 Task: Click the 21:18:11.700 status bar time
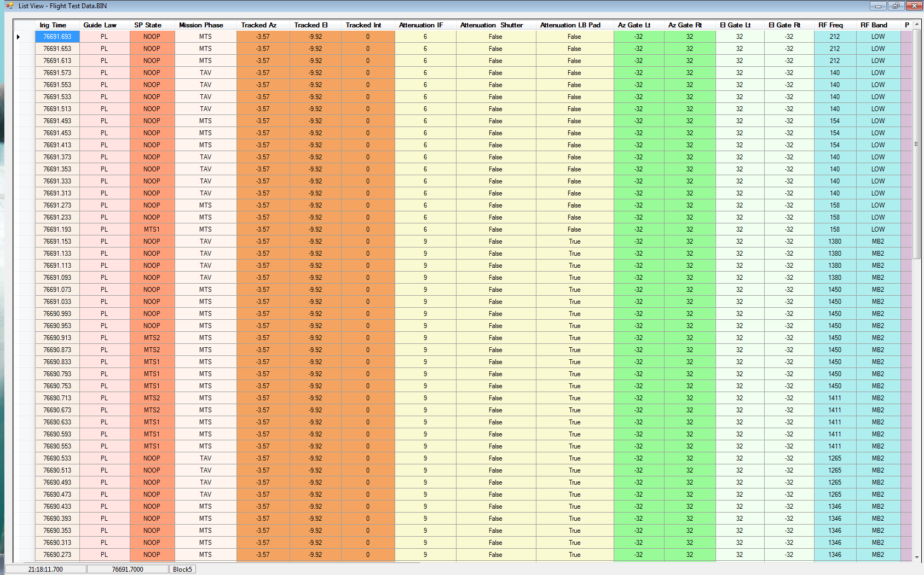(x=45, y=570)
